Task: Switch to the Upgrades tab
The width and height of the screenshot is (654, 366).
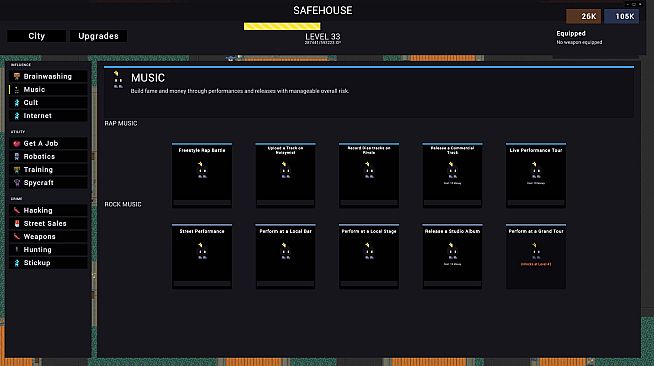Action: [x=98, y=36]
